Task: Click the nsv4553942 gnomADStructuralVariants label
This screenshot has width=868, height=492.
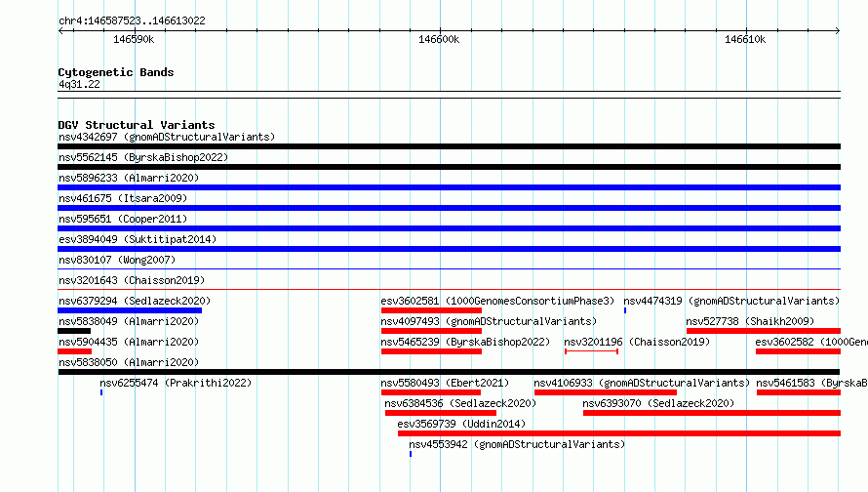Action: pos(517,444)
